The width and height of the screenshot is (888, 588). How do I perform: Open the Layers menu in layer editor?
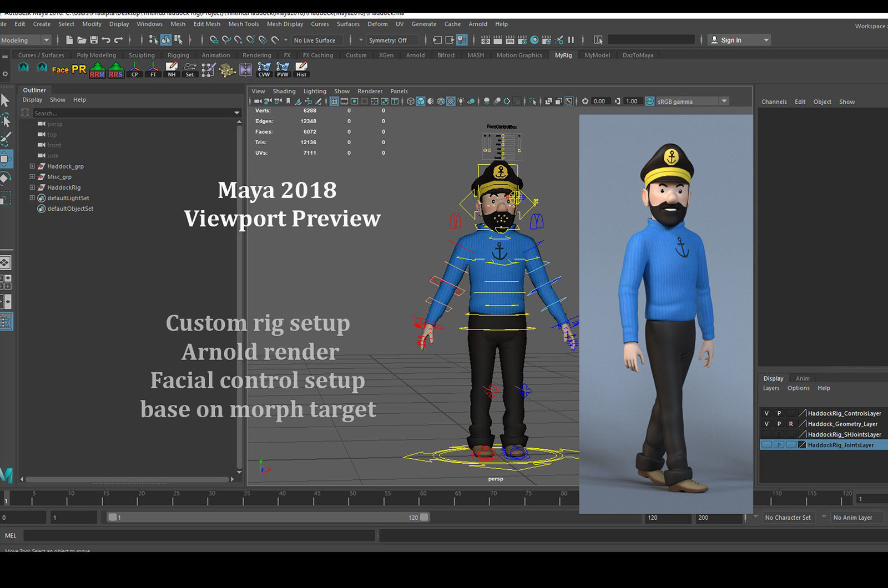pos(771,388)
